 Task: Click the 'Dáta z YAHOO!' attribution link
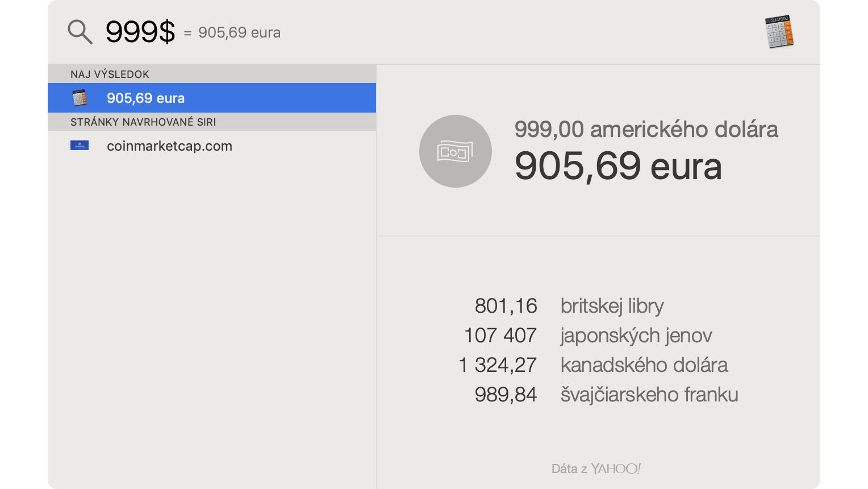point(596,469)
